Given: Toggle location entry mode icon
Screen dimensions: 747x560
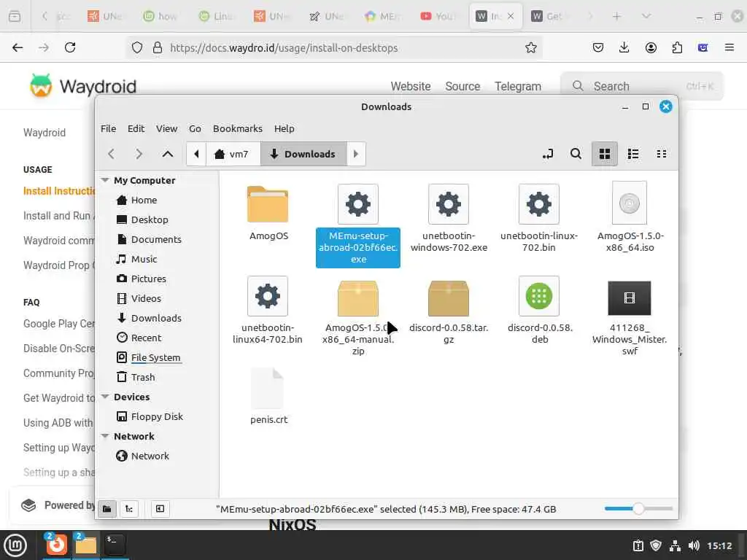Looking at the screenshot, I should coord(548,154).
